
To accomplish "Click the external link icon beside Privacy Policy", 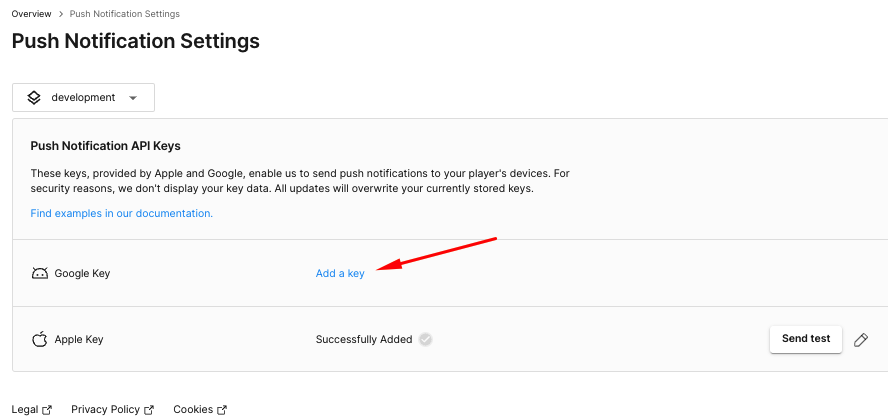I will (x=149, y=410).
